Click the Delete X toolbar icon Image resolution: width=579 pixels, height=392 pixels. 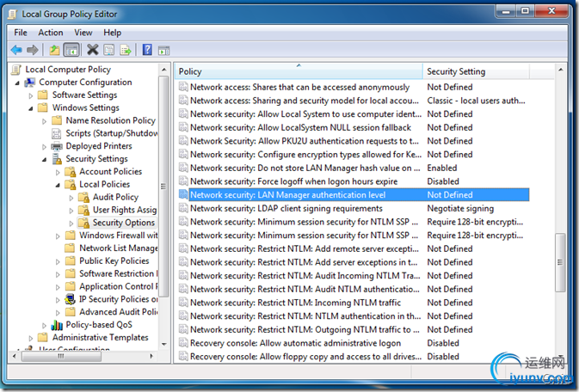coord(92,50)
